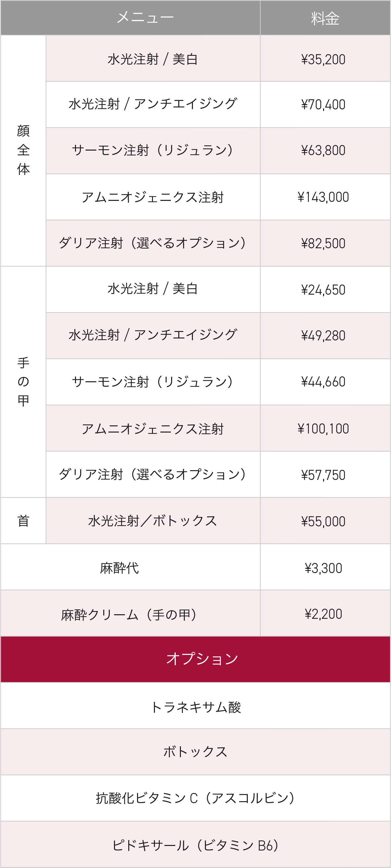Click the 麻酔代 row label
The height and width of the screenshot is (868, 391).
click(x=120, y=568)
